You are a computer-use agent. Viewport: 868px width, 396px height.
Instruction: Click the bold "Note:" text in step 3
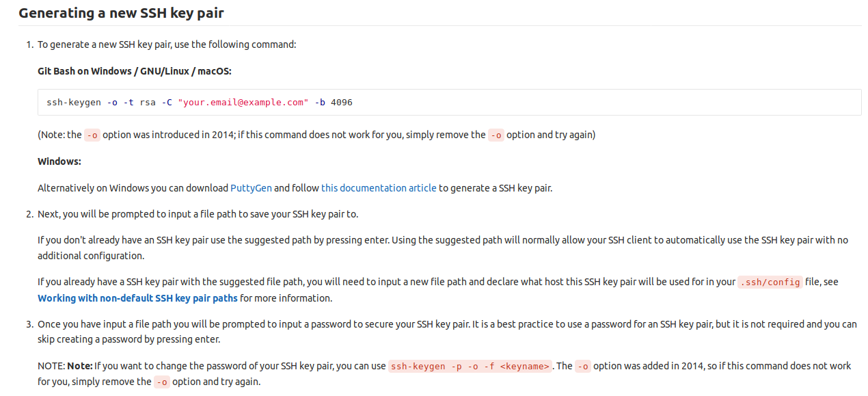pyautogui.click(x=79, y=366)
